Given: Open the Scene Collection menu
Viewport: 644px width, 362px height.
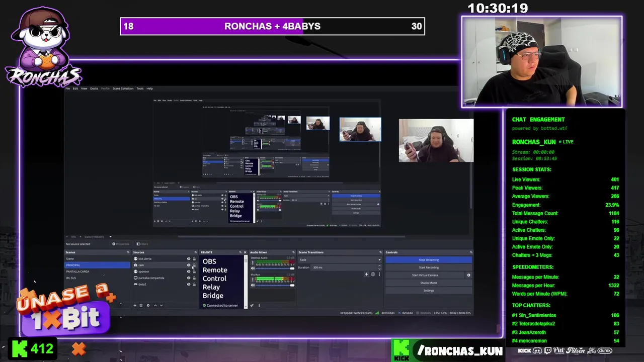Looking at the screenshot, I should [x=123, y=88].
